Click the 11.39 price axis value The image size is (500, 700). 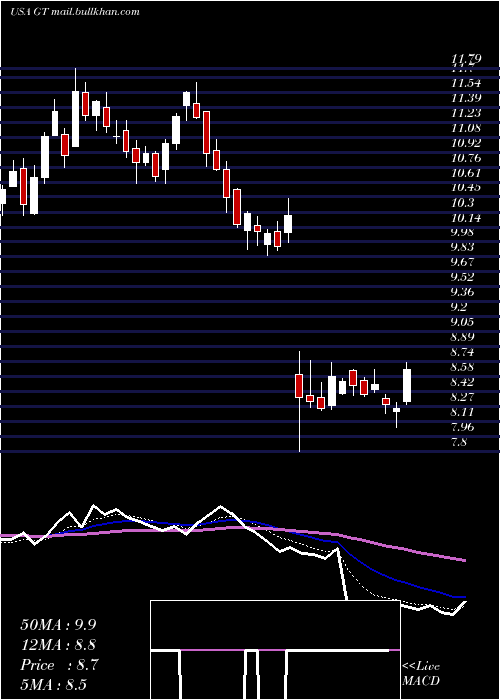click(x=466, y=98)
